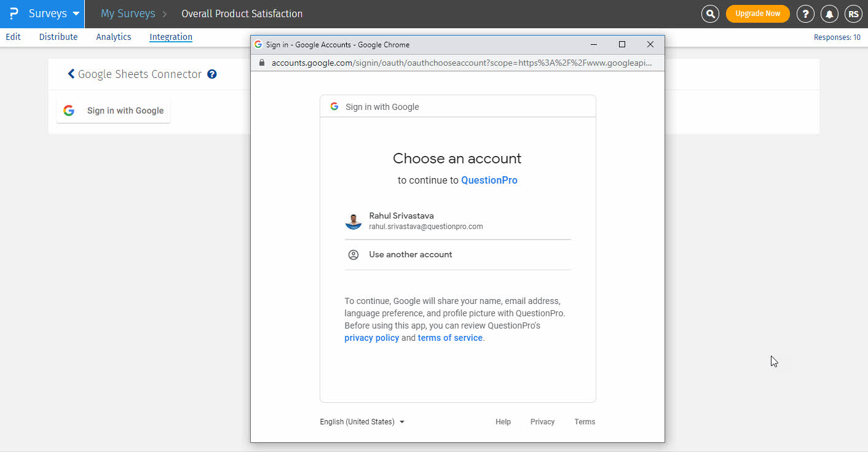Open the Distribute tab
This screenshot has height=452, width=868.
[x=58, y=37]
